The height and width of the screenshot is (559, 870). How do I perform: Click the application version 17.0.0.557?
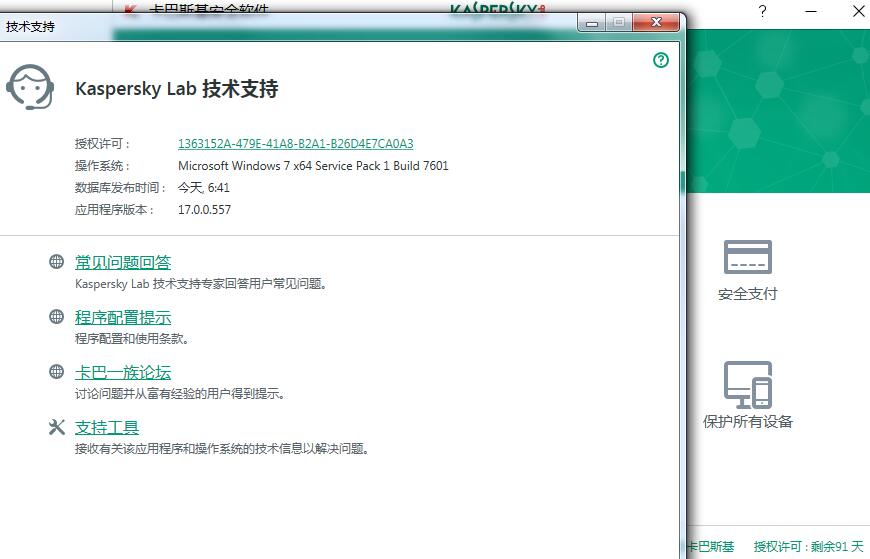coord(204,209)
